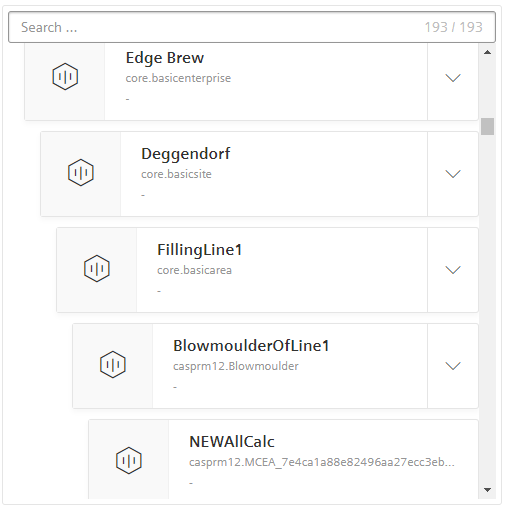Click the scrollbar up arrow

tap(487, 52)
